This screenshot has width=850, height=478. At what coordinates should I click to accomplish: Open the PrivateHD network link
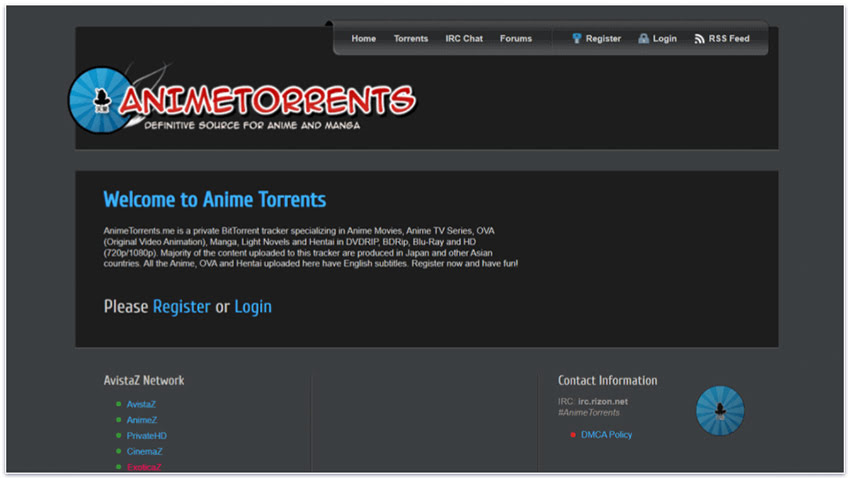(146, 436)
